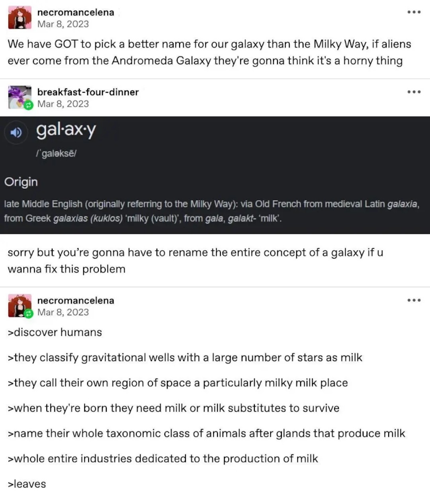This screenshot has width=430, height=504.
Task: Open the three-dot menu on the last reblog
Action: point(414,300)
